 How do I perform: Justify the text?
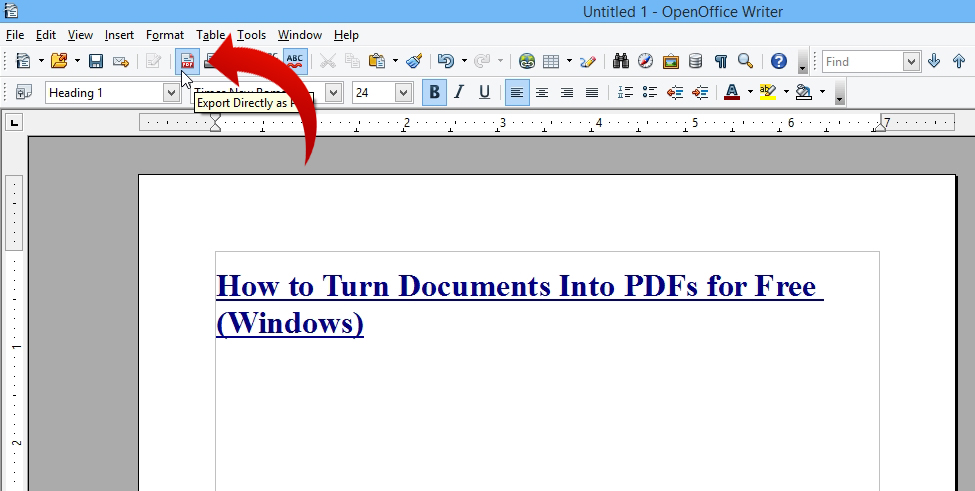[592, 93]
